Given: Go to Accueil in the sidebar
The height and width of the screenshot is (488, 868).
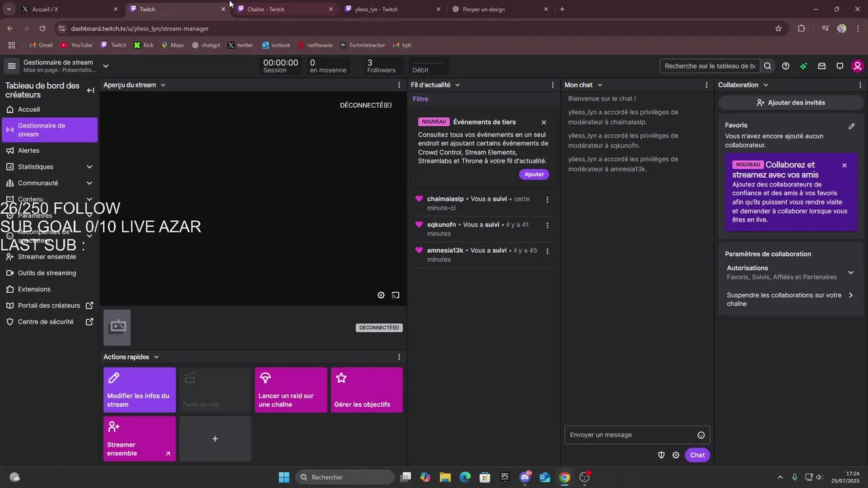Looking at the screenshot, I should click(50, 109).
